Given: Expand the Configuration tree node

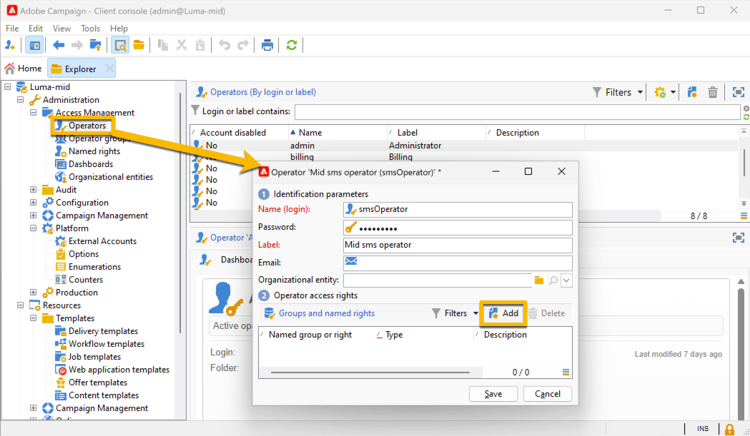Looking at the screenshot, I should click(33, 203).
